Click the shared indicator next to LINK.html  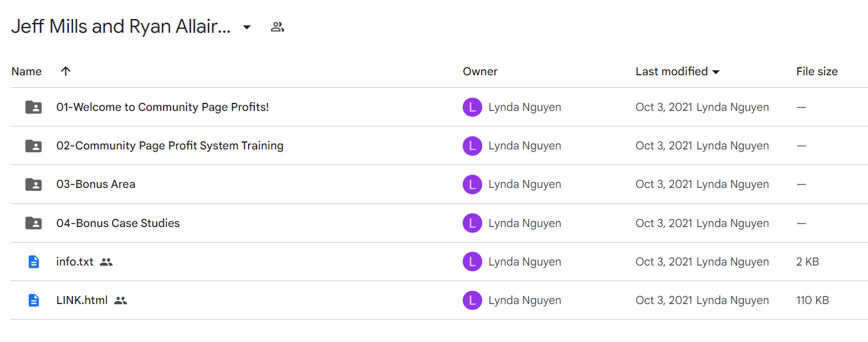pos(121,300)
